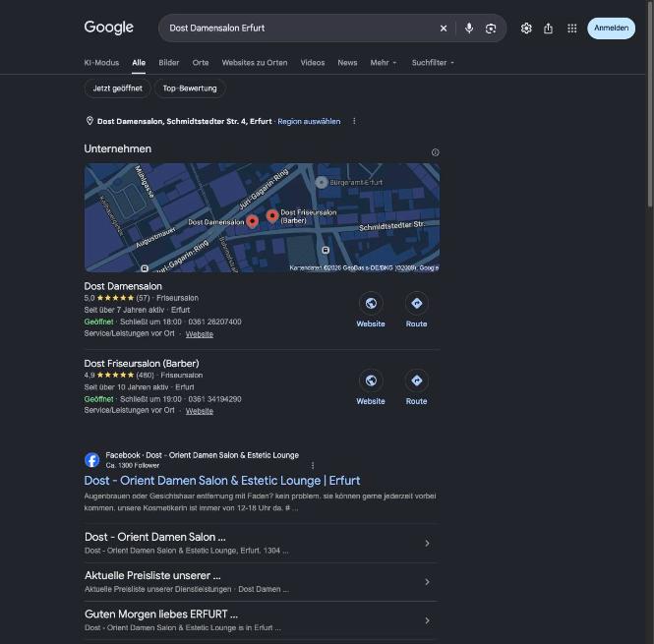Screen dimensions: 654x644
Task: Open the News tab
Action: tap(347, 63)
